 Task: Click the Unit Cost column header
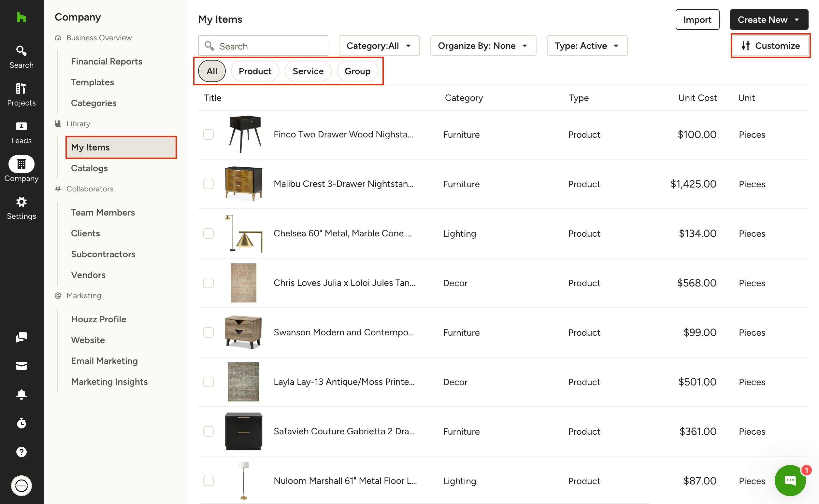point(697,98)
